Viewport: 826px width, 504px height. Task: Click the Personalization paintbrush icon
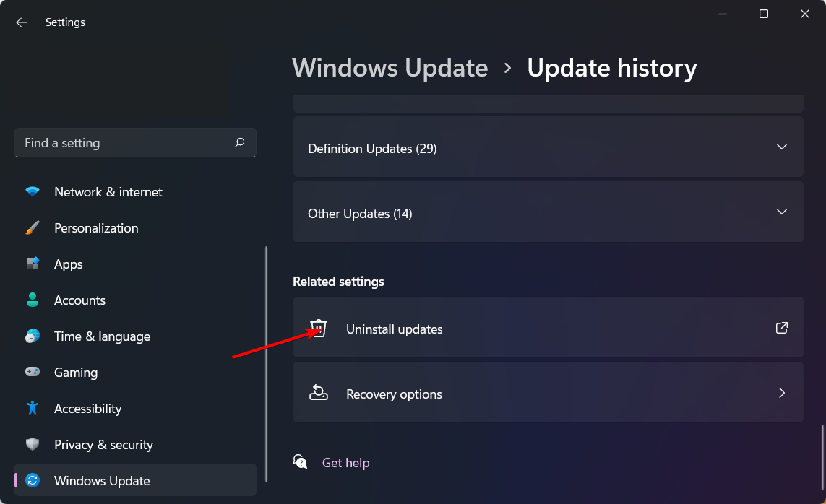tap(33, 228)
